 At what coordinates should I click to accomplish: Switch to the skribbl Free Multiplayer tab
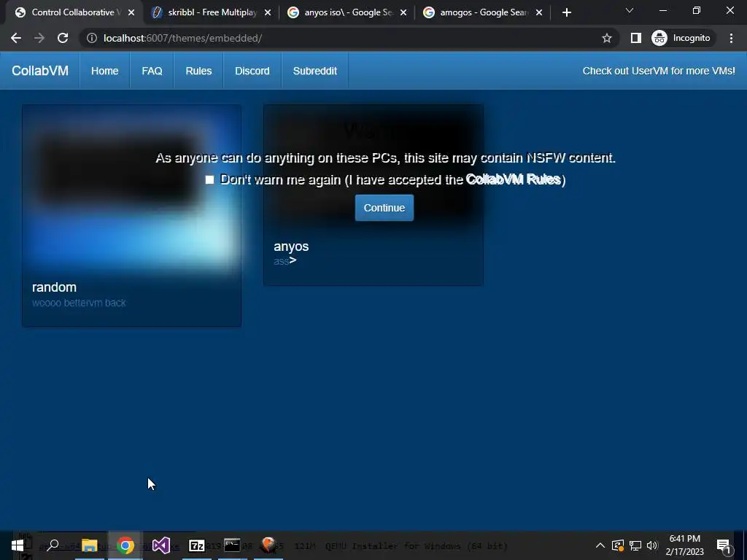211,12
